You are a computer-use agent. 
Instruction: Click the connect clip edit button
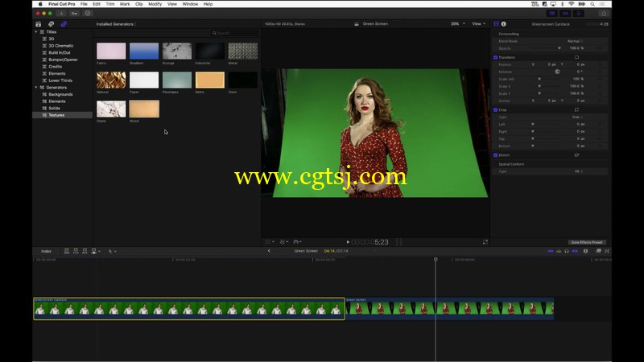click(x=67, y=251)
